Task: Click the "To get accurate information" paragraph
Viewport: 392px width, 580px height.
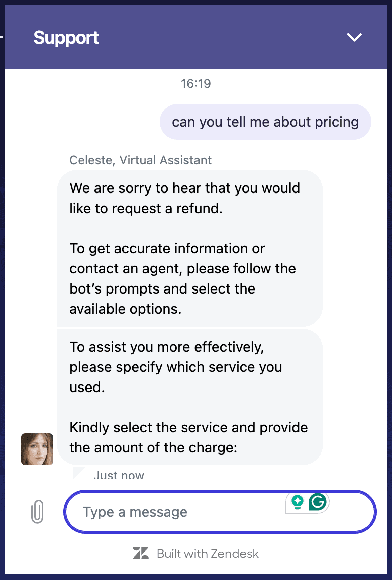Action: click(x=183, y=278)
